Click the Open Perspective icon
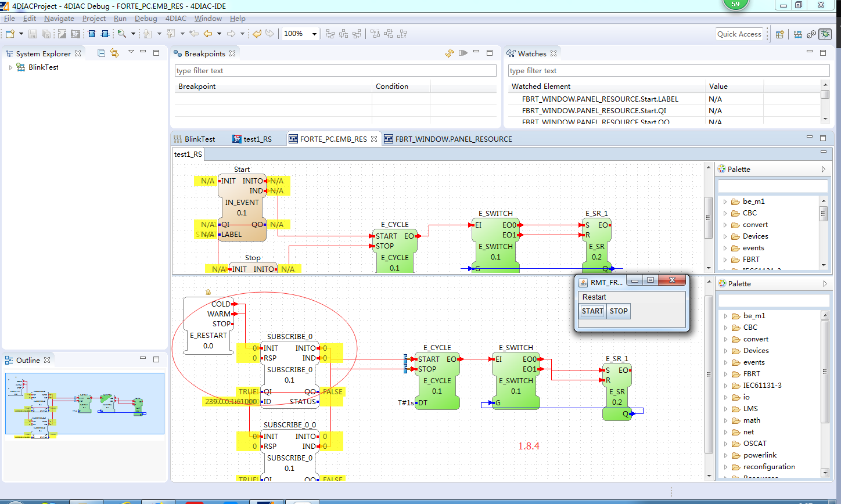The height and width of the screenshot is (504, 841). (780, 34)
